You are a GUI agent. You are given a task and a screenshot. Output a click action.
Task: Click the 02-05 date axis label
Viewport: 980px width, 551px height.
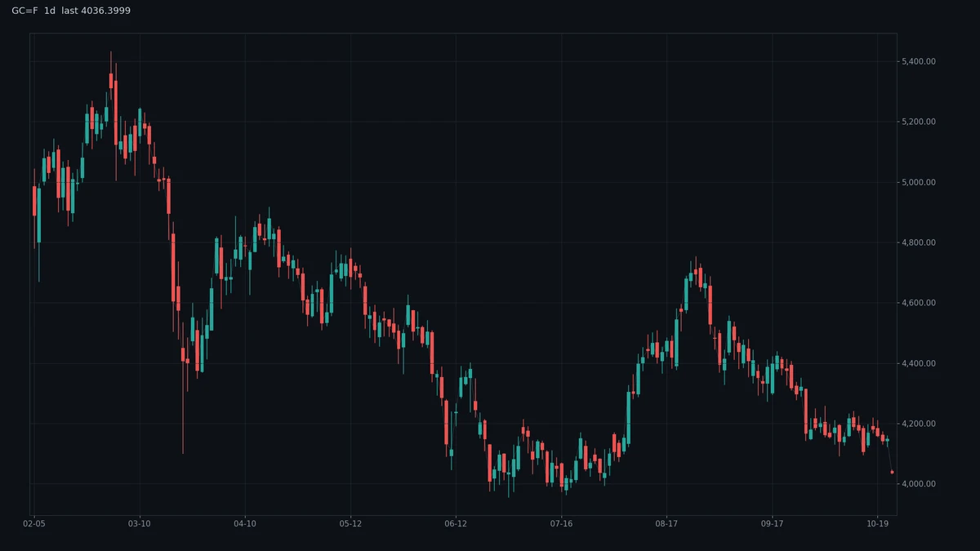pyautogui.click(x=34, y=522)
